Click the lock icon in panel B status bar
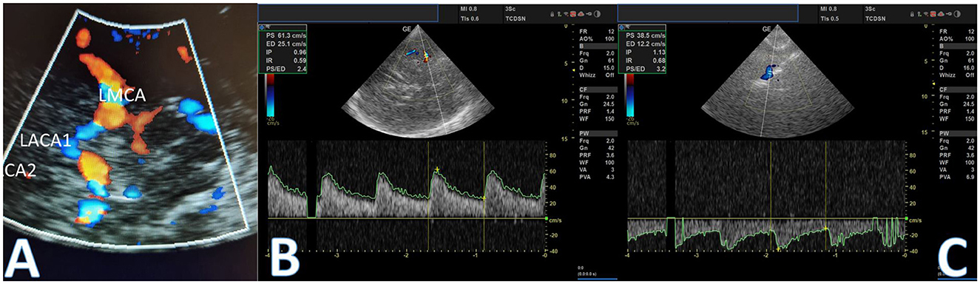Image resolution: width=980 pixels, height=284 pixels. coord(552,14)
